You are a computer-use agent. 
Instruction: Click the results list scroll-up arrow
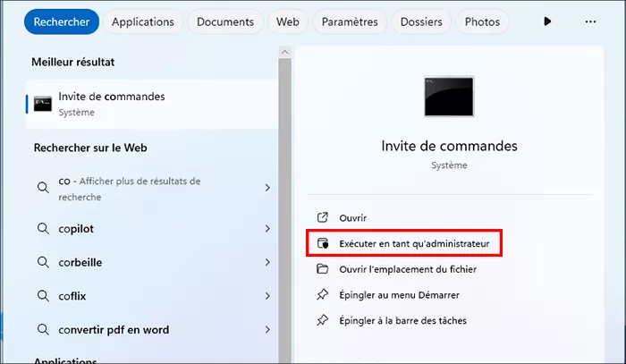(284, 52)
